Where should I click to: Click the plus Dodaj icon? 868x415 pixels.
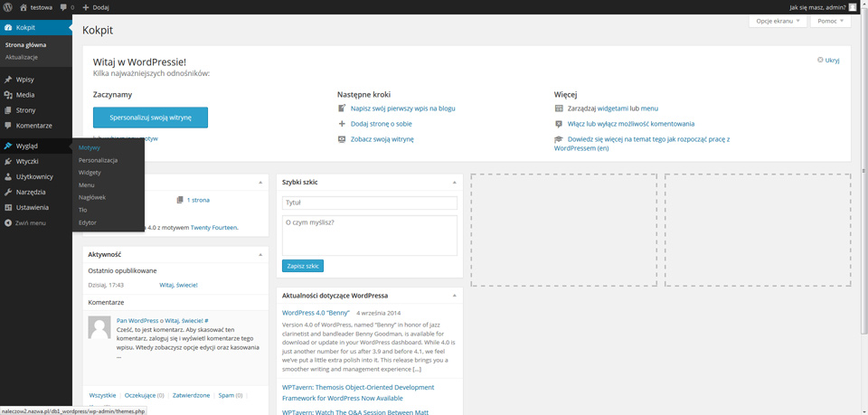click(86, 7)
